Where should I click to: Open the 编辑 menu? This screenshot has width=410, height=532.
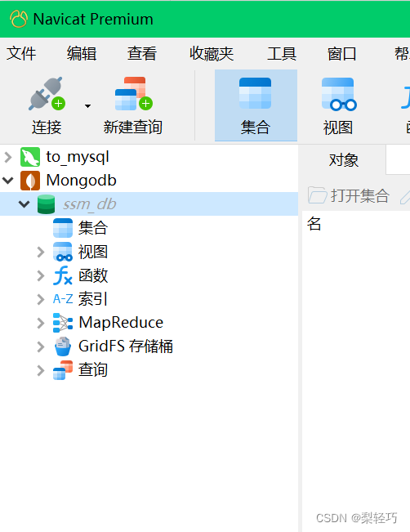click(x=82, y=54)
